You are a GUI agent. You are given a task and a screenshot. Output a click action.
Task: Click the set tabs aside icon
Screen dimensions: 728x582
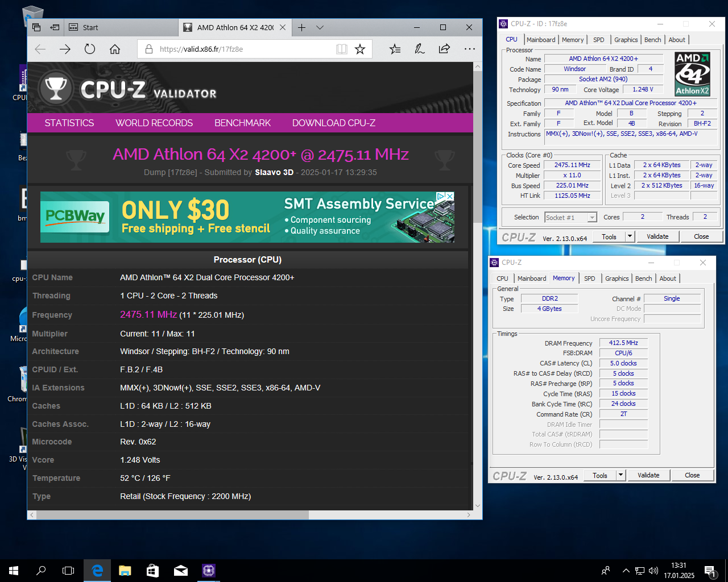(55, 27)
